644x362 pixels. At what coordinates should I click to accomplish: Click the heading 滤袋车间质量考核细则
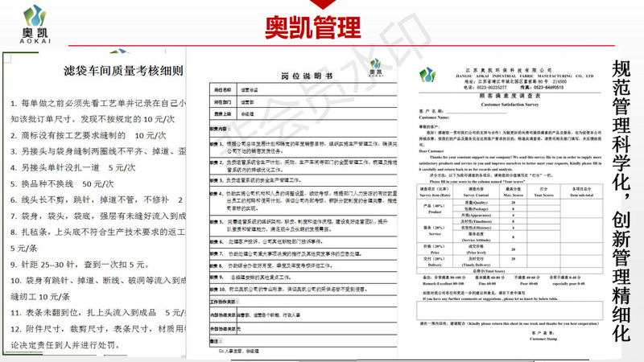point(123,71)
